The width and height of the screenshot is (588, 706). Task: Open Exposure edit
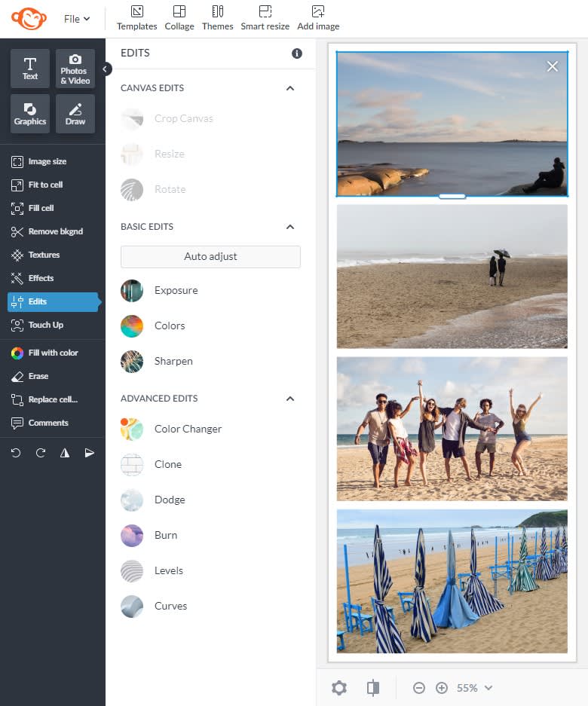(159, 290)
